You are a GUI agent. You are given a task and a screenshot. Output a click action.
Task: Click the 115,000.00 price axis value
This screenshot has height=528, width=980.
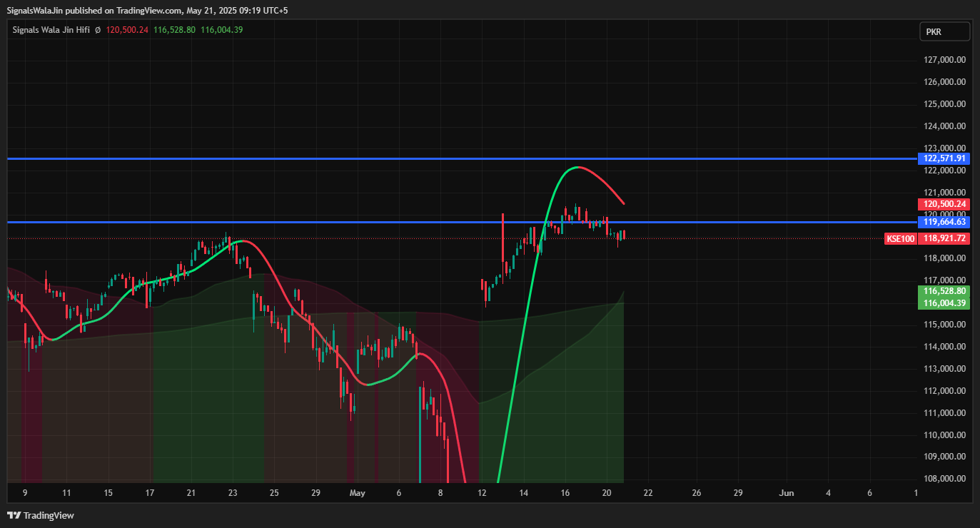[944, 325]
